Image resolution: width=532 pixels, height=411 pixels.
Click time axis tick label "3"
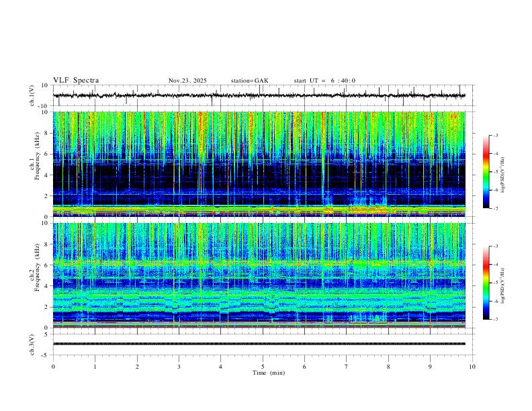coord(179,367)
